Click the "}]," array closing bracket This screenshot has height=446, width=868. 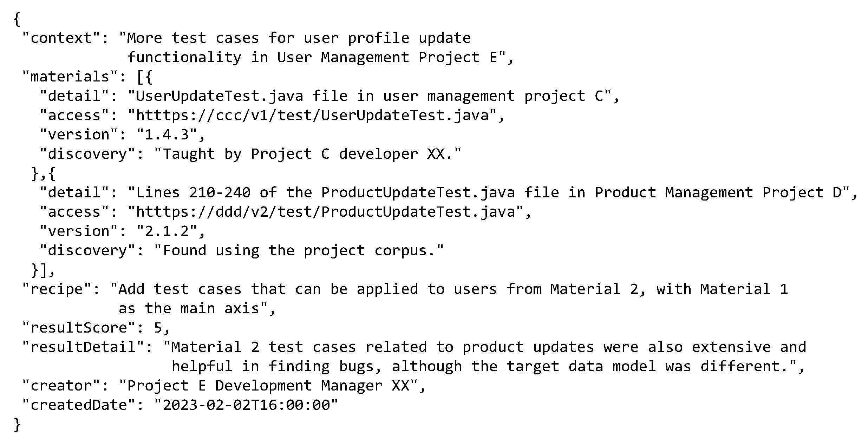43,270
